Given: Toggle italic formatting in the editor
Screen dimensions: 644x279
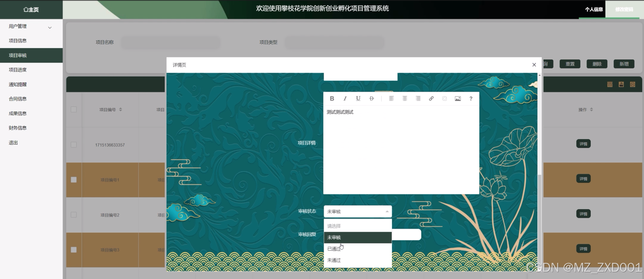Looking at the screenshot, I should 345,98.
